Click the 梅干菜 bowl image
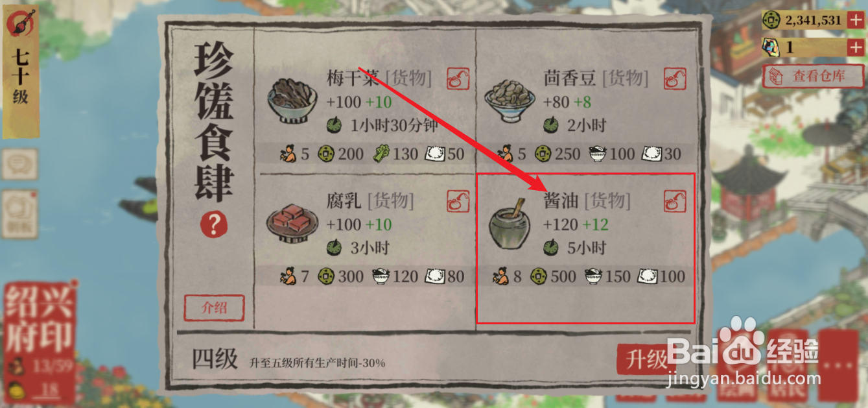Screen dimensions: 868x408 292,100
